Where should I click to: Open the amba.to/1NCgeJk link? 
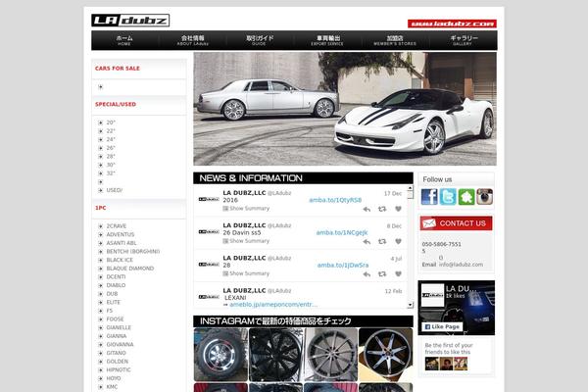tap(342, 233)
